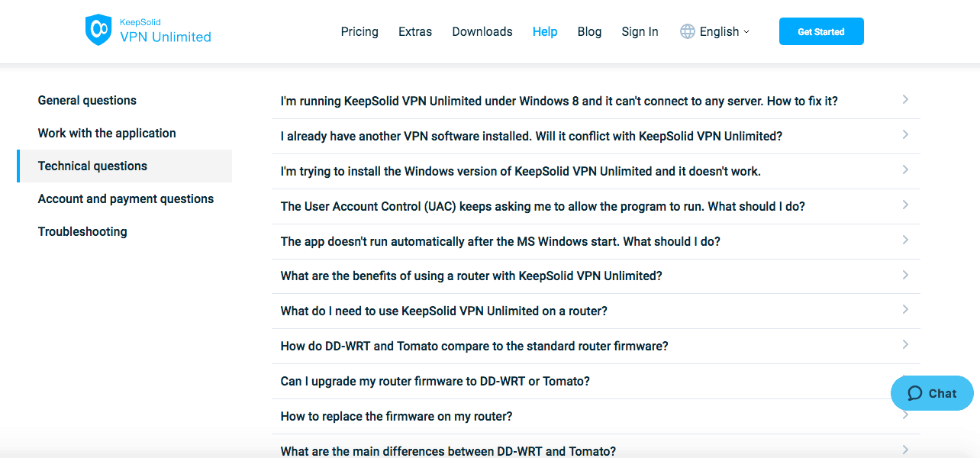Viewport: 980px width, 458px height.
Task: Visit the Blog link
Action: click(589, 31)
